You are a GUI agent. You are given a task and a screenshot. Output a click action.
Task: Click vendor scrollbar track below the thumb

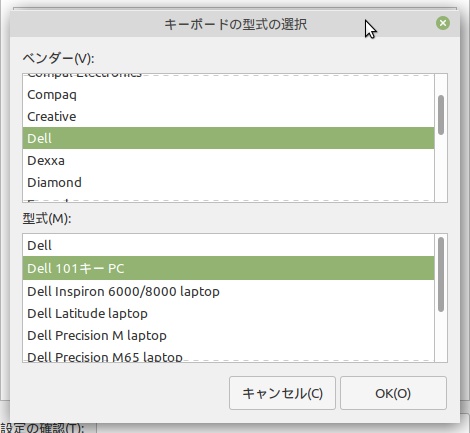441,168
